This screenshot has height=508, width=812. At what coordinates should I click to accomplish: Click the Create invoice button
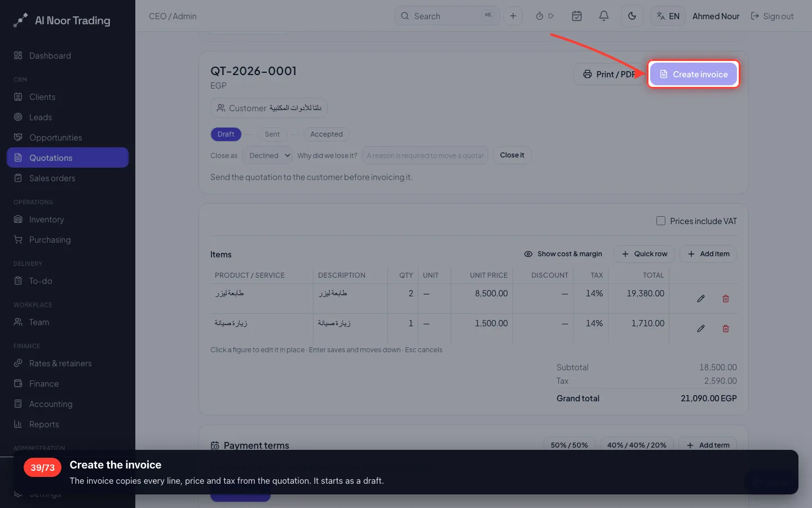coord(694,74)
